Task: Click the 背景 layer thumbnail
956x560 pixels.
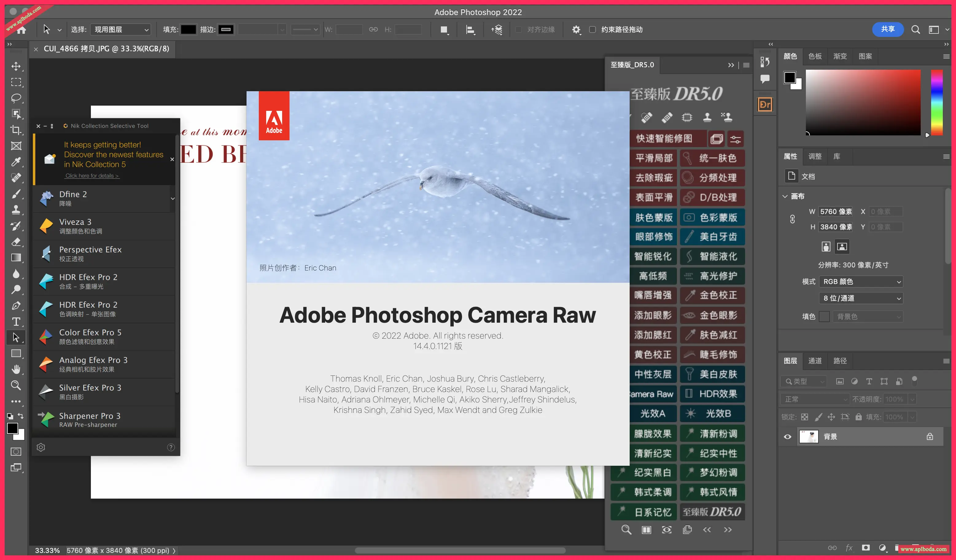Action: (x=808, y=437)
